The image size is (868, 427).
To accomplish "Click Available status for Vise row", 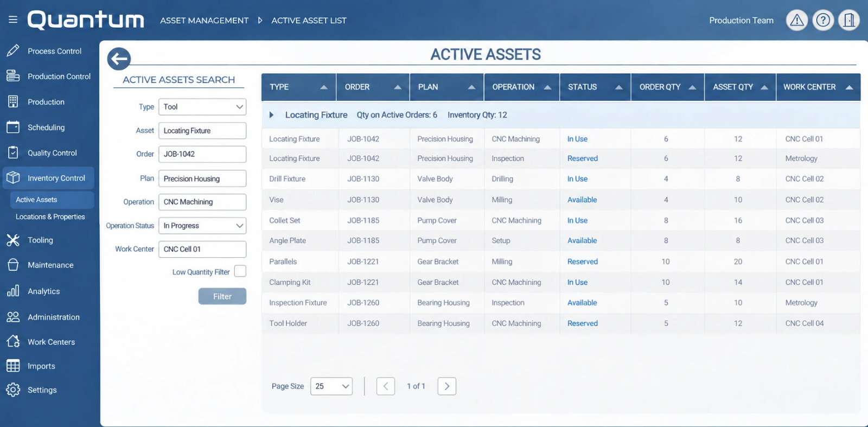I will click(x=582, y=200).
